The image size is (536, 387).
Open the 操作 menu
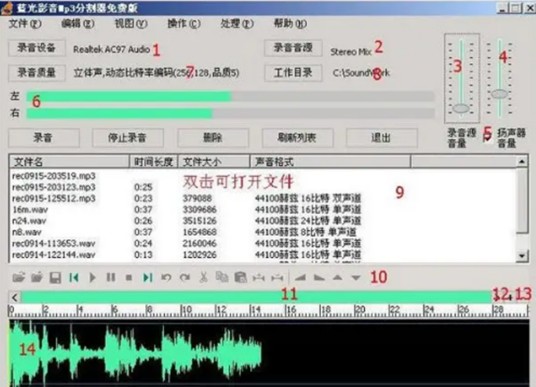pyautogui.click(x=184, y=24)
